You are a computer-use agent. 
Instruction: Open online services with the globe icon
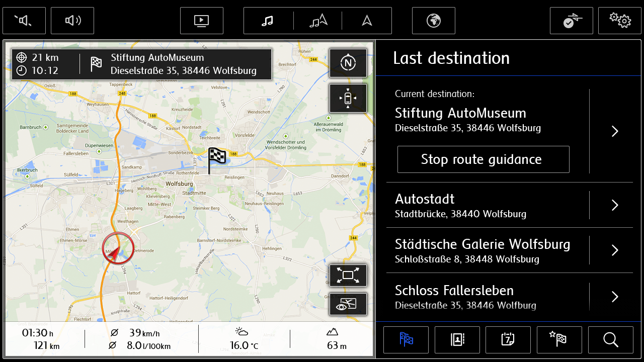433,21
